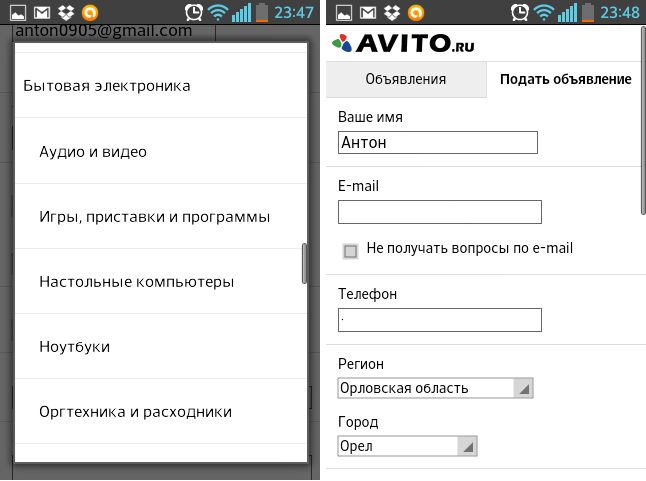Tap gallery picture icon in left status bar
The image size is (646, 481).
click(x=18, y=13)
